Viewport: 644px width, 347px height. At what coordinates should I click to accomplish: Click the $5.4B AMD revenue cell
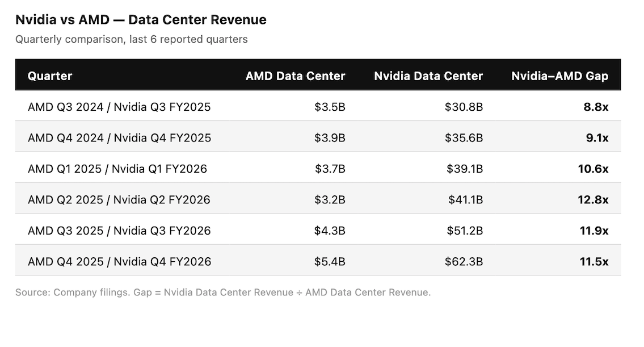pyautogui.click(x=330, y=262)
